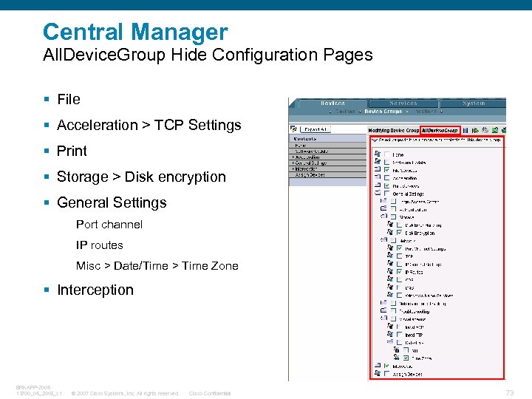Click the page icon beside TCP tree row

tap(390, 256)
